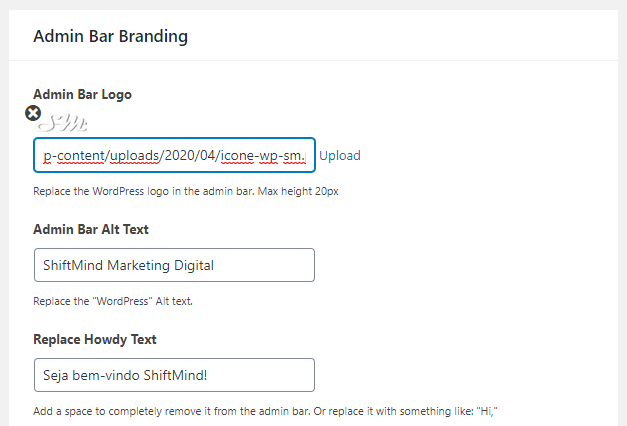Click the Admin Bar Logo label

coord(82,94)
